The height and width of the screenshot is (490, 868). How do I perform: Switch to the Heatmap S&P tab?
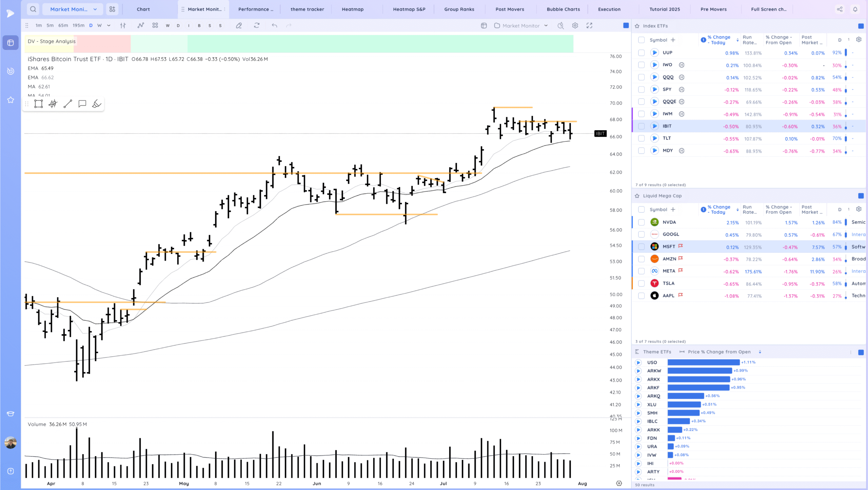click(x=409, y=9)
